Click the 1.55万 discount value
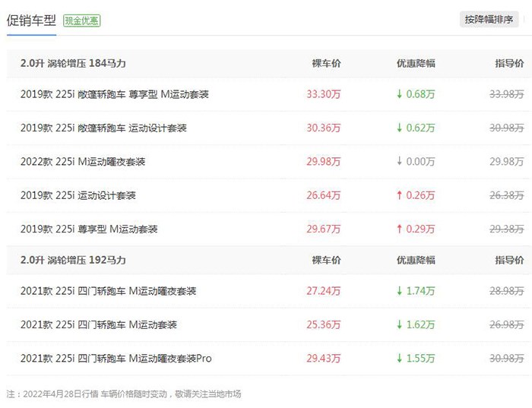 (x=420, y=358)
